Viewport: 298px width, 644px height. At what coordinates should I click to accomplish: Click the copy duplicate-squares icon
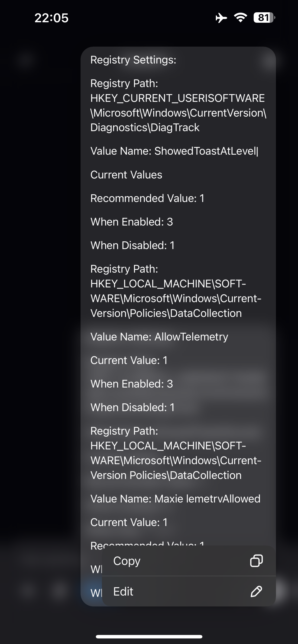point(256,561)
